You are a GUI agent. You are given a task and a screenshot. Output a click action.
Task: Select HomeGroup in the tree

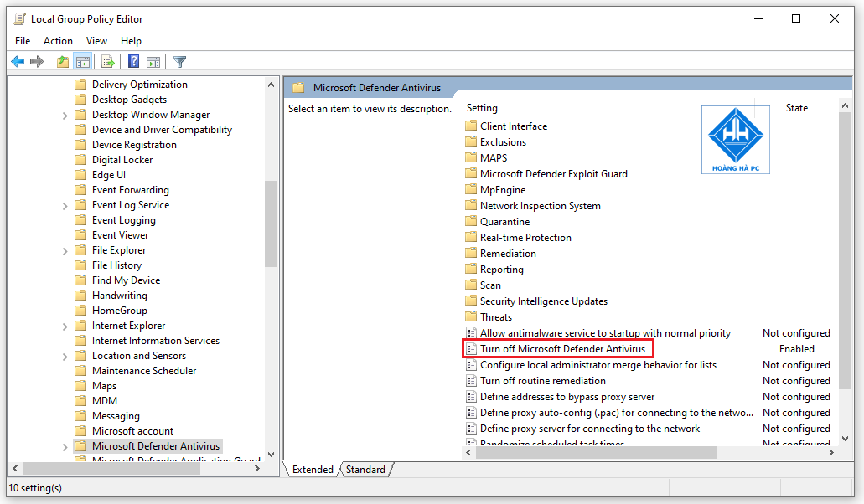pyautogui.click(x=120, y=311)
